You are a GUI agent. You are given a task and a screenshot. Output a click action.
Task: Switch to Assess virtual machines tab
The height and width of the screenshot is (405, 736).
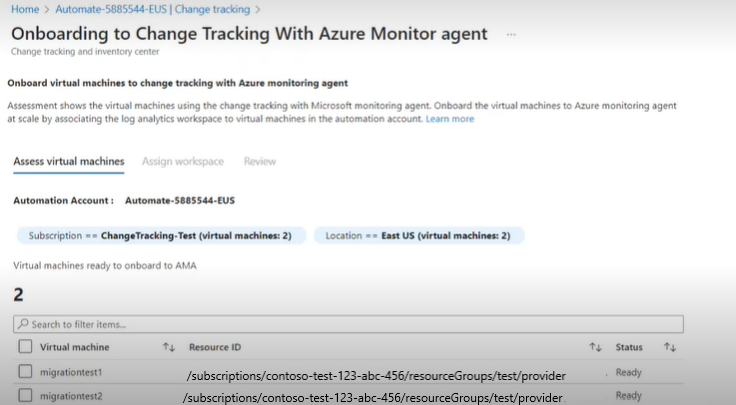69,161
